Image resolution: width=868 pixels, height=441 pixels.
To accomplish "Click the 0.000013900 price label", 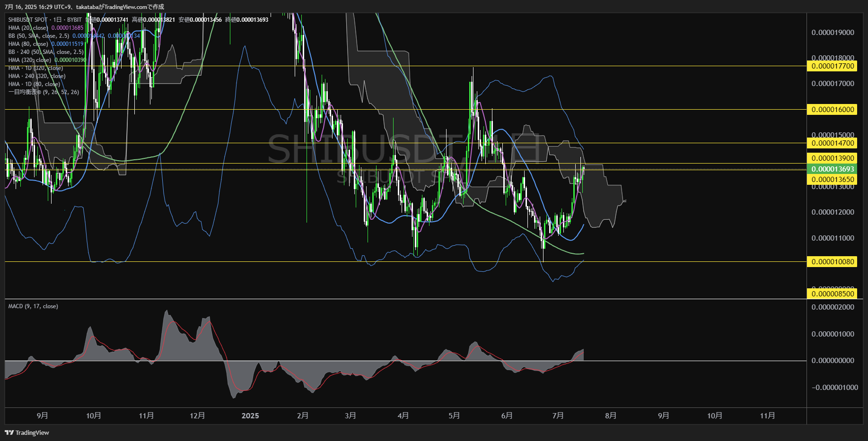I will [x=833, y=158].
